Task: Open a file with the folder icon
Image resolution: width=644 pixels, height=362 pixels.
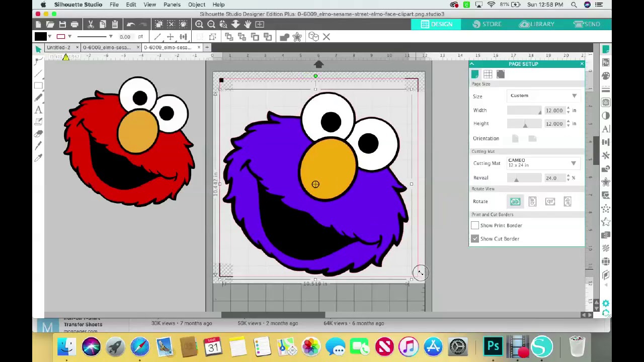Action: point(50,24)
